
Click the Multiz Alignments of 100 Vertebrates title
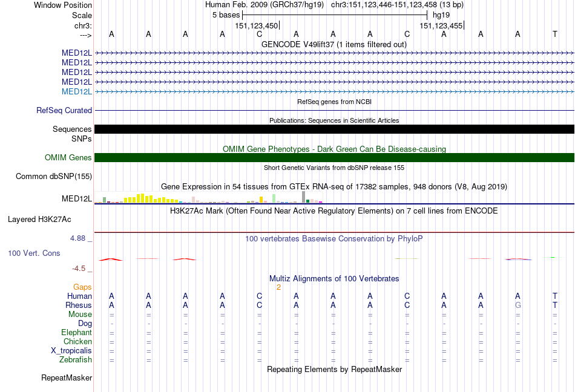(x=334, y=279)
